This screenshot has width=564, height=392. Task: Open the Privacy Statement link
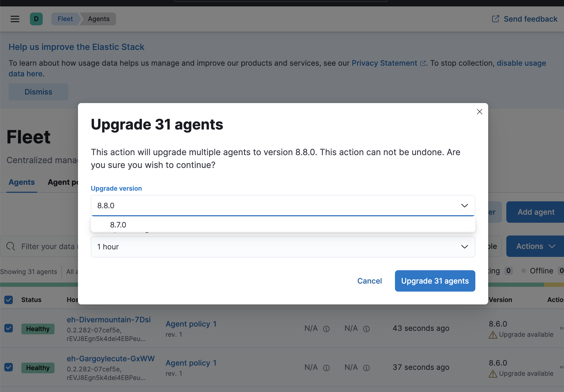coord(385,63)
